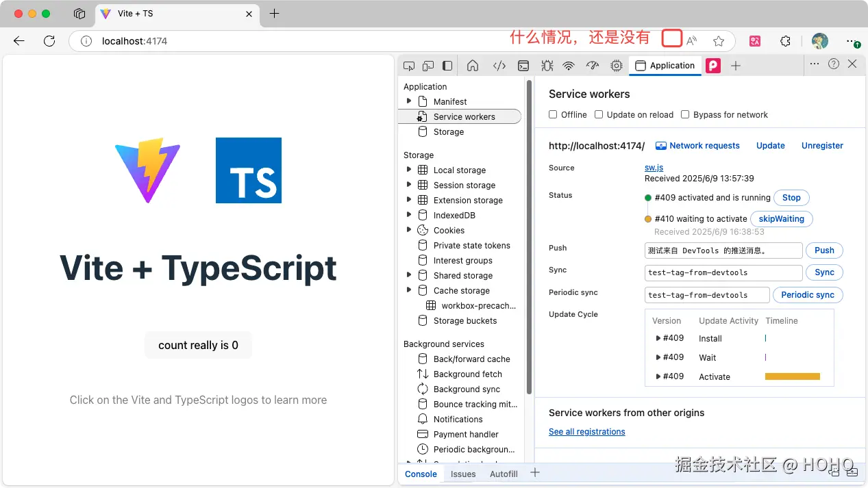Viewport: 868px width, 488px height.
Task: Add page to favorites star icon
Action: [x=719, y=41]
